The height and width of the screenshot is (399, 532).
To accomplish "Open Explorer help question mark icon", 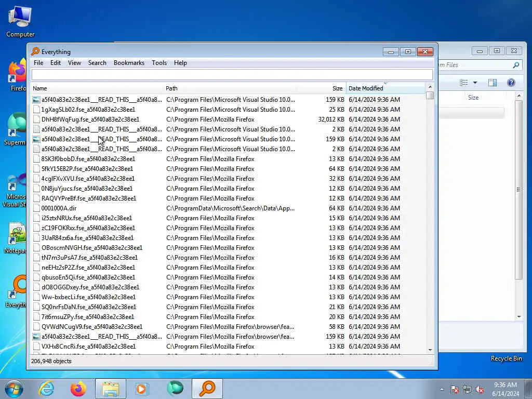I will [x=511, y=83].
